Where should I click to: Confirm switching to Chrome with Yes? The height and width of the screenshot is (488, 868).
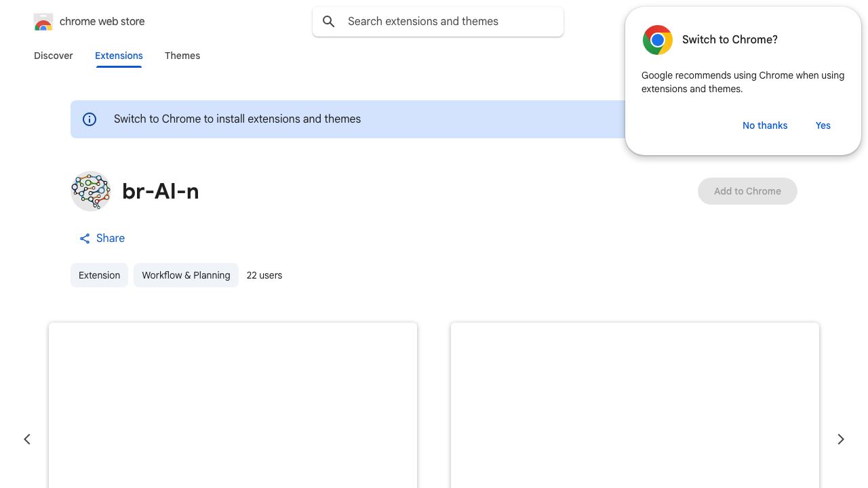pyautogui.click(x=823, y=125)
